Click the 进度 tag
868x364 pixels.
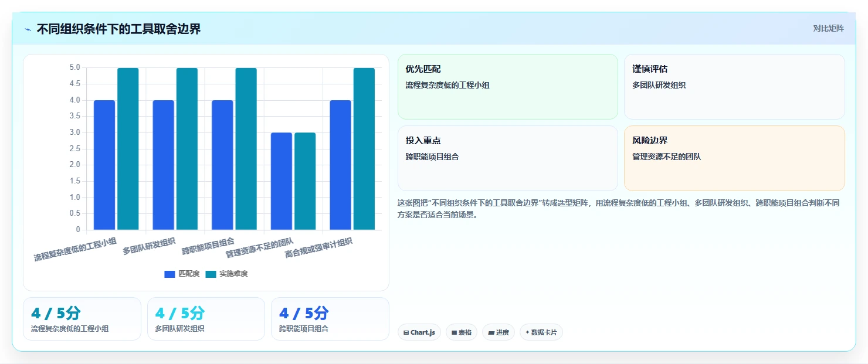[499, 332]
